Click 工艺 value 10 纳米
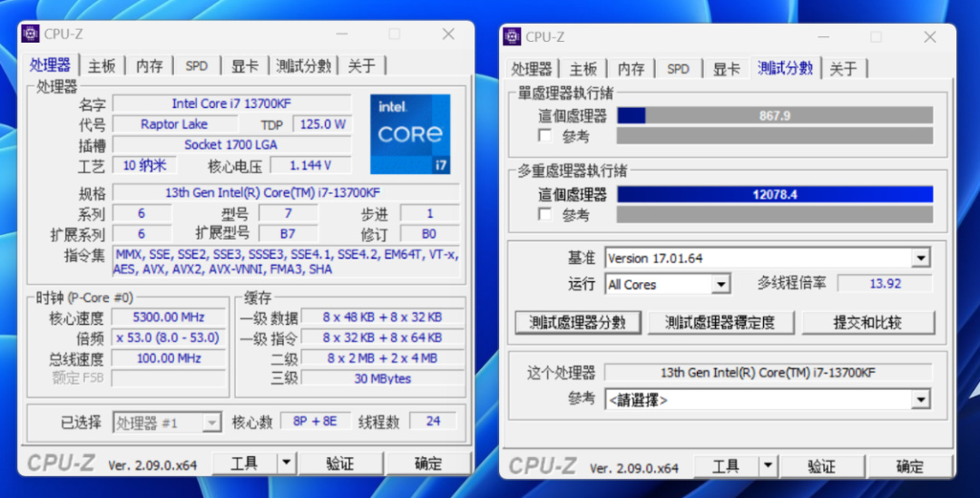Viewport: 980px width, 498px height. [144, 165]
